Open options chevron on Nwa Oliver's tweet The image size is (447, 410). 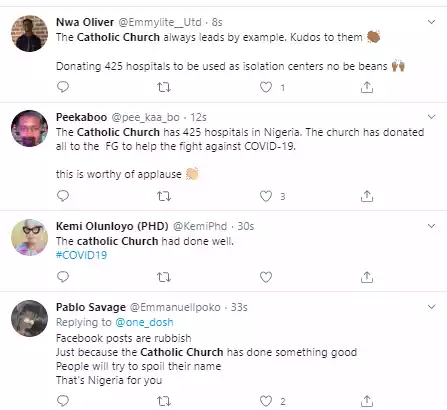pos(432,22)
